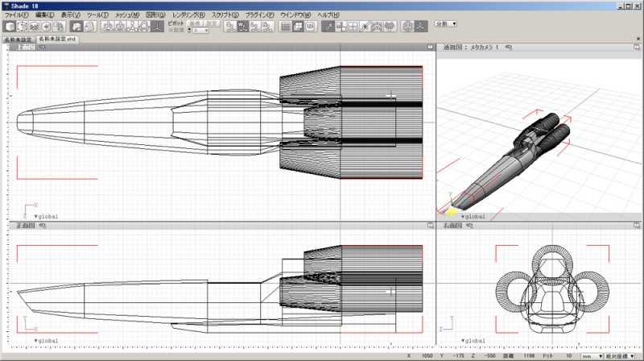This screenshot has height=361, width=644.
Task: Click the tree-shaped toolbar icon
Action: [x=390, y=27]
